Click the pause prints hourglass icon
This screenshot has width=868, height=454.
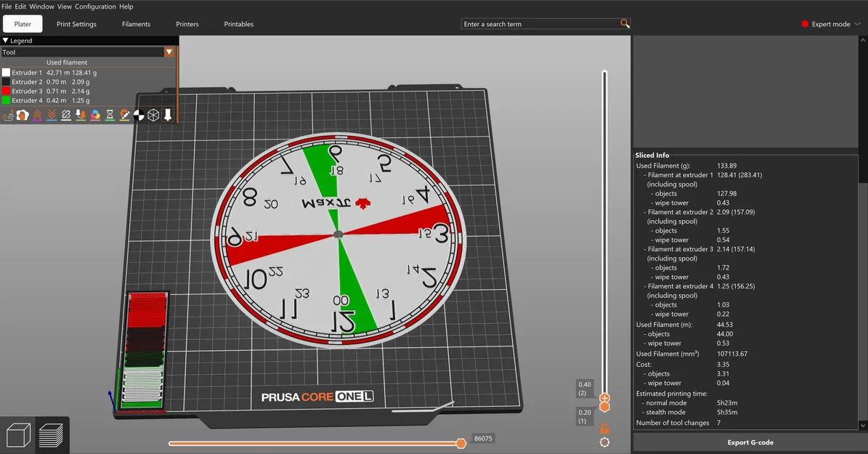110,115
